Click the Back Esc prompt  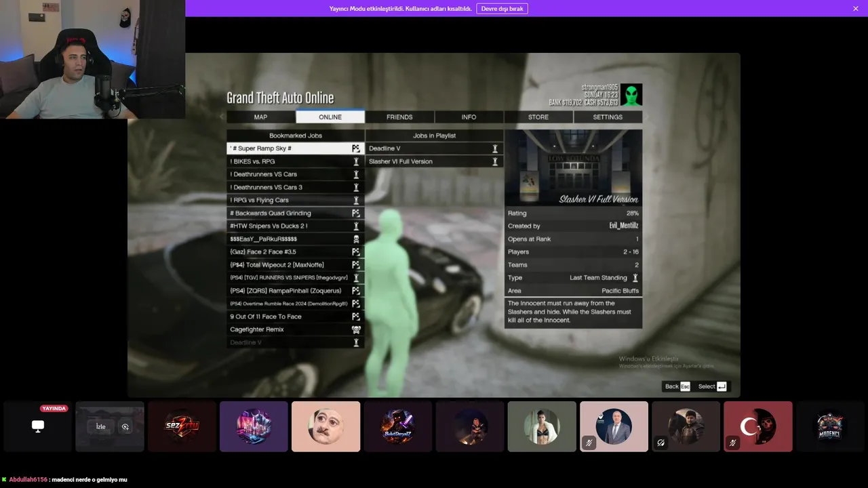click(x=677, y=386)
